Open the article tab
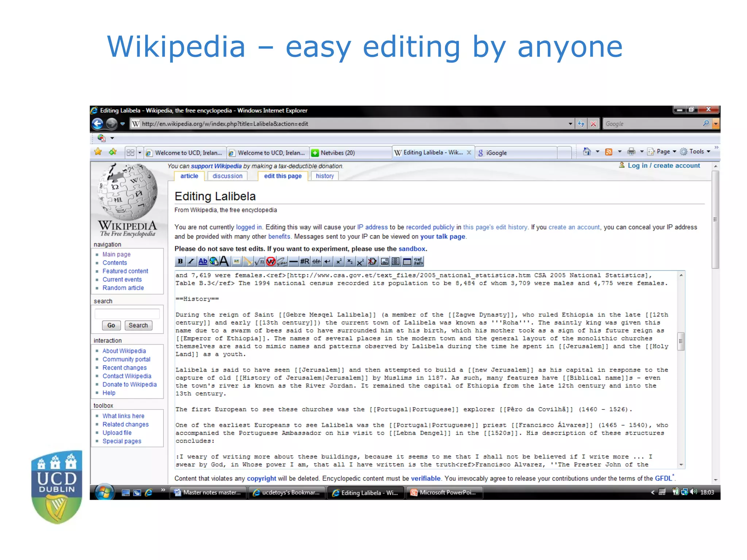The height and width of the screenshot is (560, 747). [x=189, y=176]
